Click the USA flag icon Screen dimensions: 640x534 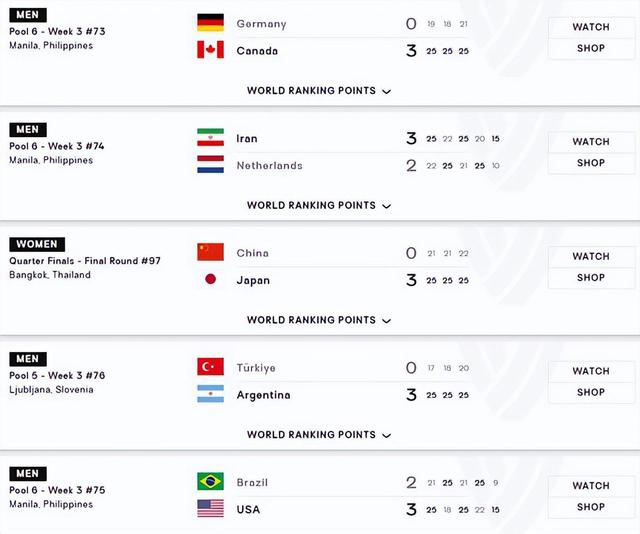[x=210, y=509]
